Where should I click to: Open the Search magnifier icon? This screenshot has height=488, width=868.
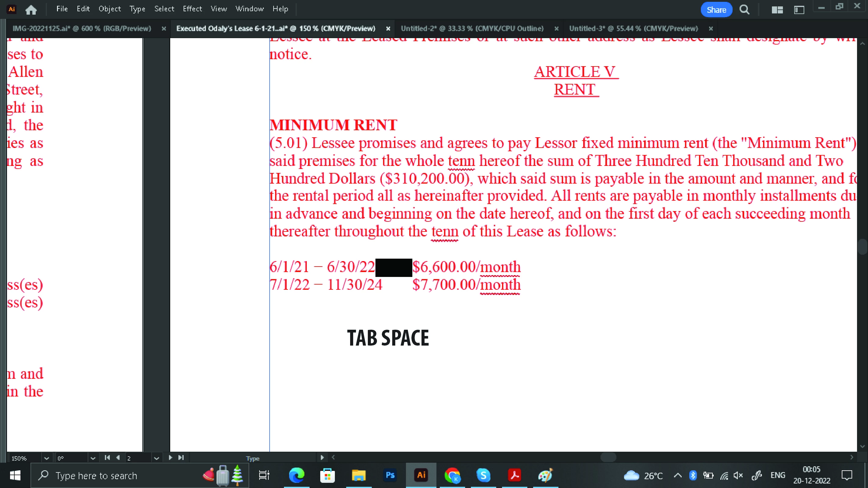[x=744, y=9]
